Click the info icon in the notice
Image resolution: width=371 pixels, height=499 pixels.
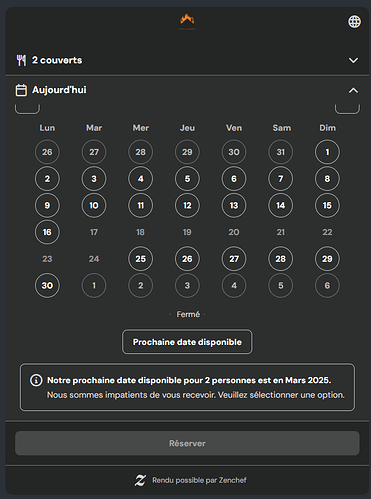[36, 380]
